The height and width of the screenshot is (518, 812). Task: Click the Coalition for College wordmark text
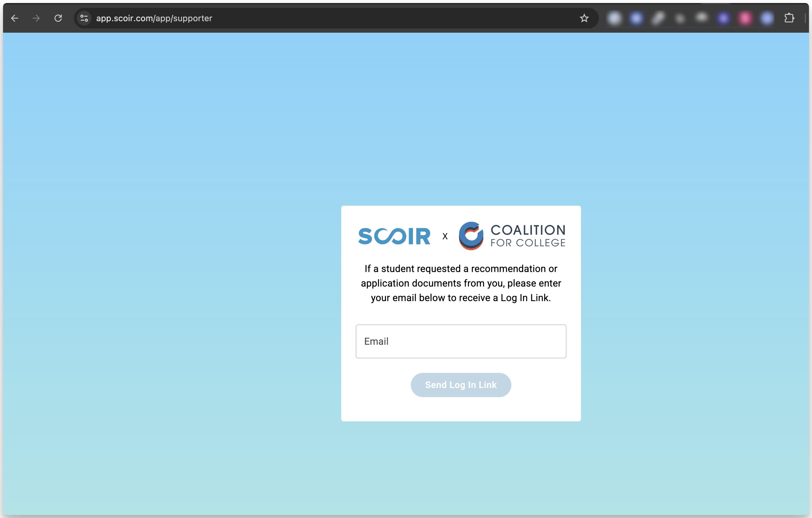pos(528,236)
